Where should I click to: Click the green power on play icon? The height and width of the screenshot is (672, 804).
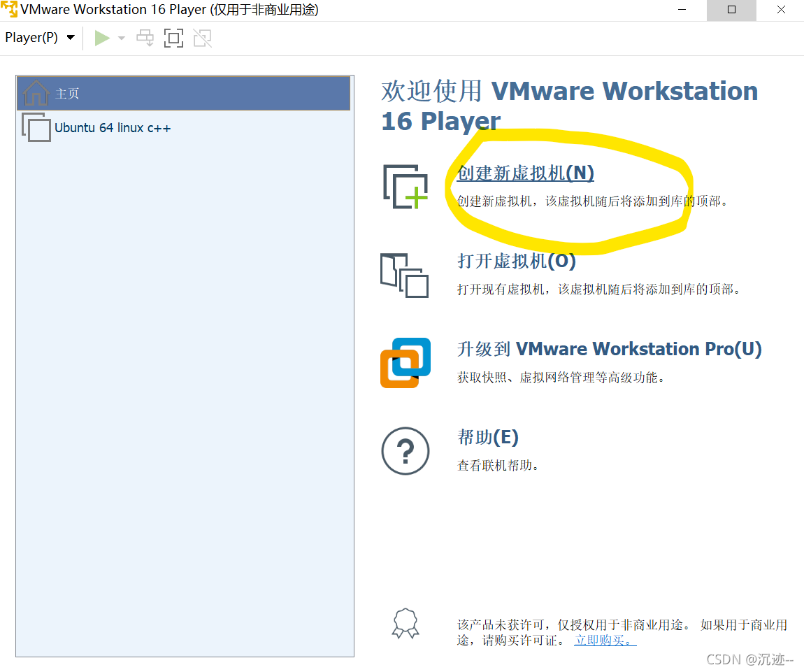[x=102, y=38]
